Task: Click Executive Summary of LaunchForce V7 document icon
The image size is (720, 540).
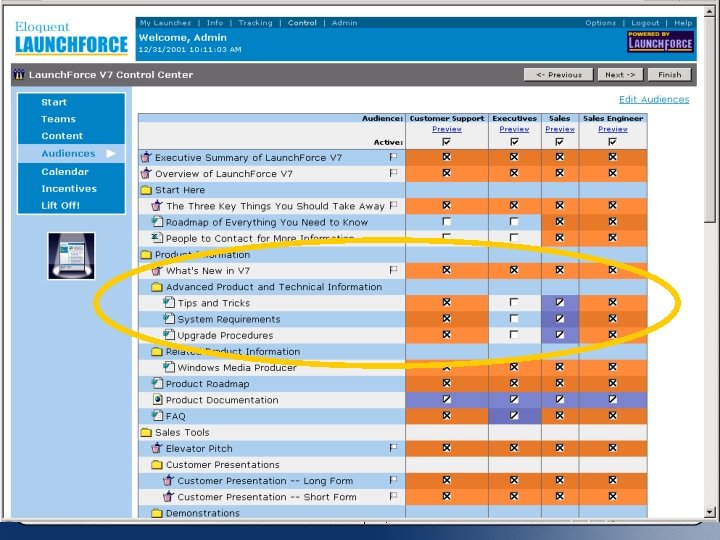Action: click(x=146, y=158)
